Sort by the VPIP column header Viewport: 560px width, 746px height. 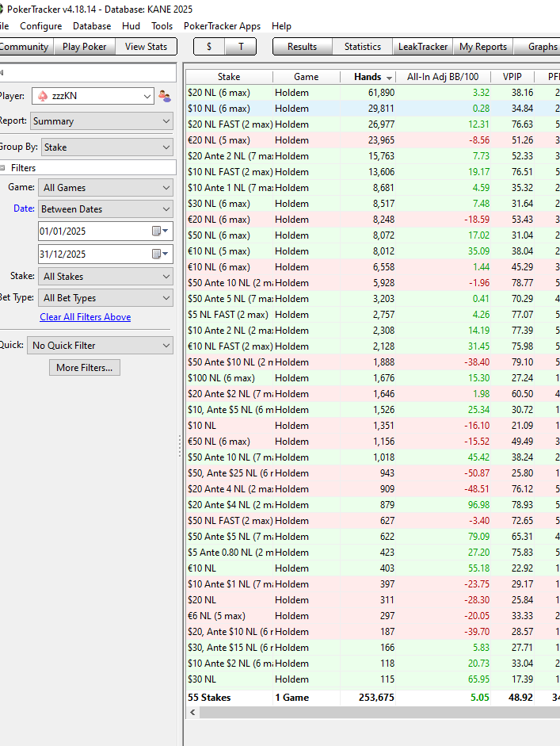(512, 77)
